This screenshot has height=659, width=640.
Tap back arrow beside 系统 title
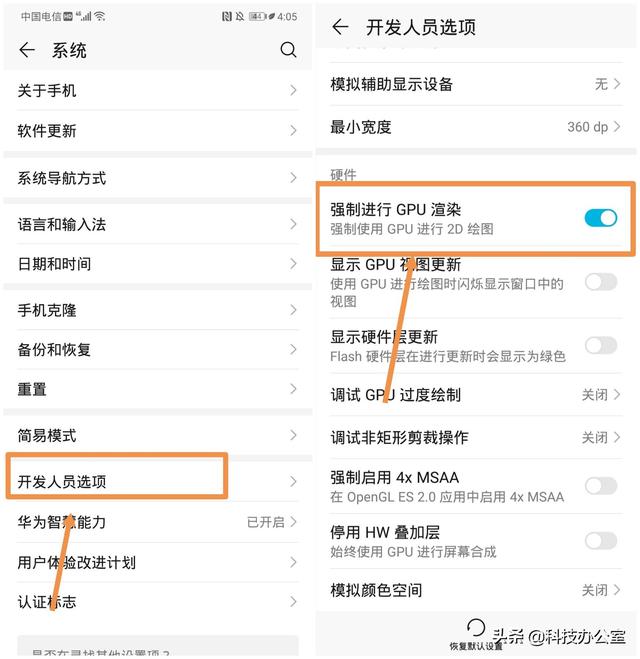click(x=27, y=50)
